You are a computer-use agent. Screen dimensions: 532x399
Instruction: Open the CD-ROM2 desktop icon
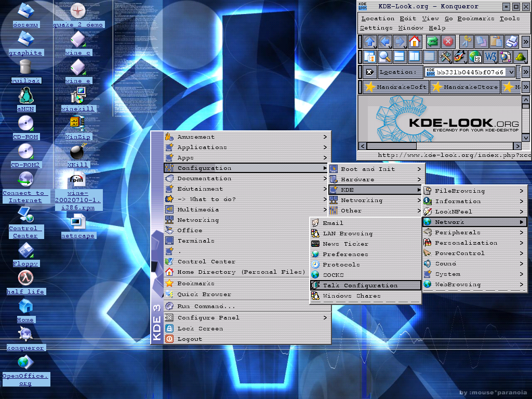click(x=25, y=156)
